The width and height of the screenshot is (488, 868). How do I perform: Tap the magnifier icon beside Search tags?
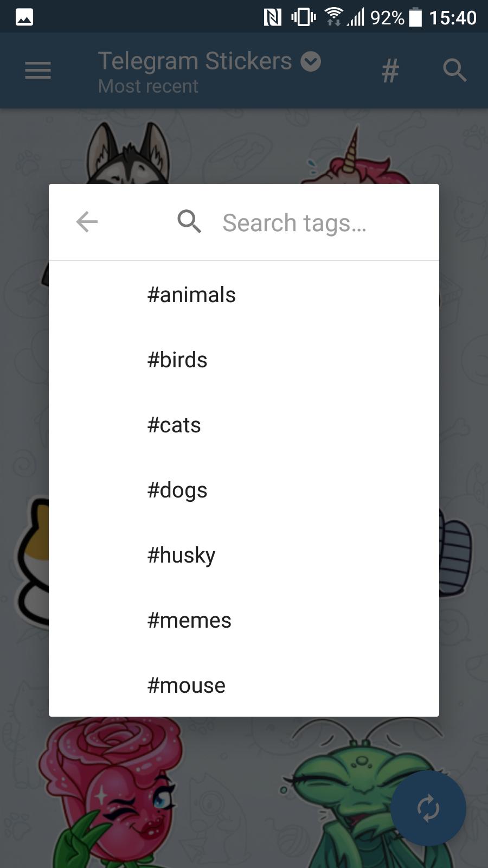pos(189,222)
